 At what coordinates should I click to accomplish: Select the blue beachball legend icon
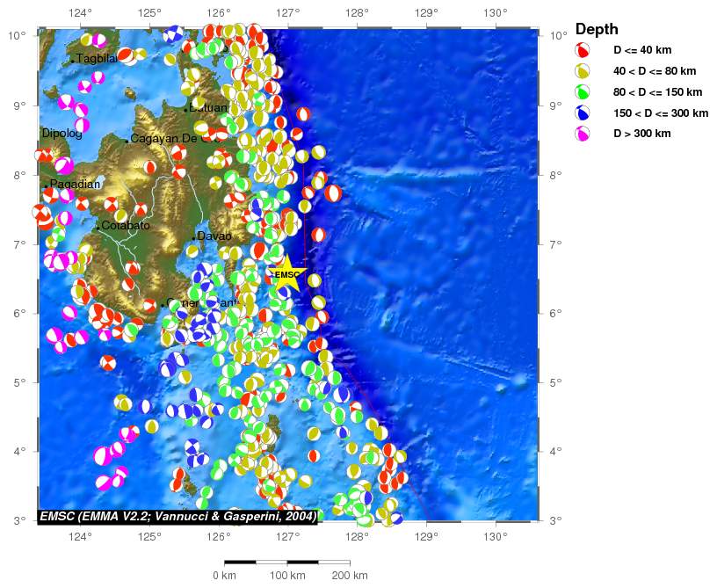pos(582,113)
